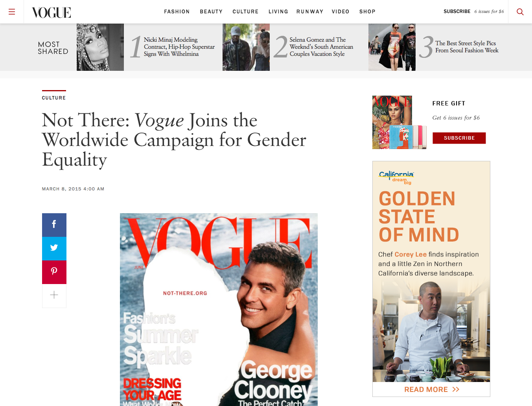Open Selena Gomez and The Weeknd story
Screen dimensions: 532x406
click(321, 47)
